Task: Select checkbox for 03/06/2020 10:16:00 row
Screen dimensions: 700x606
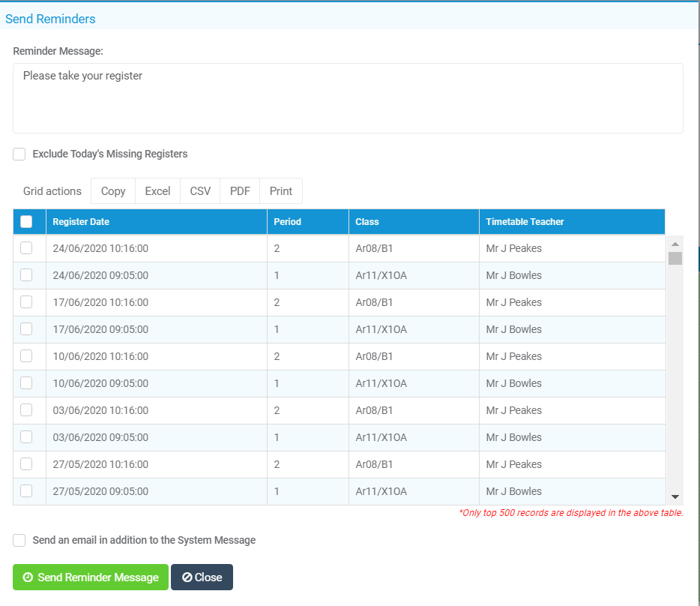Action: coord(26,409)
